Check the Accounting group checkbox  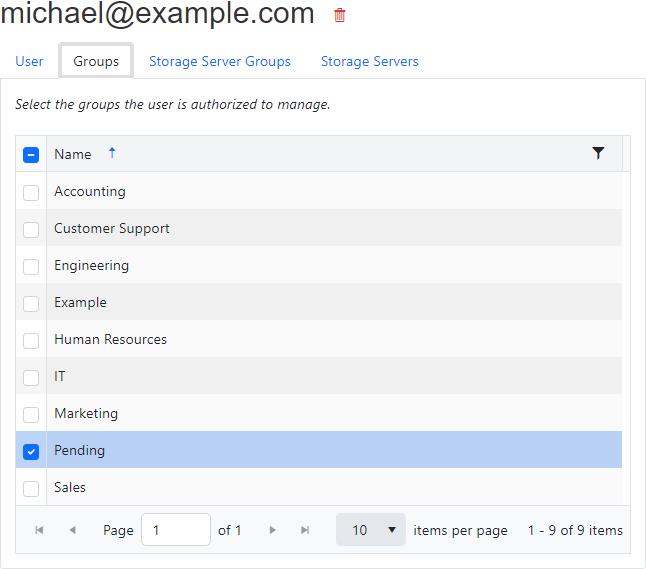[x=31, y=192]
